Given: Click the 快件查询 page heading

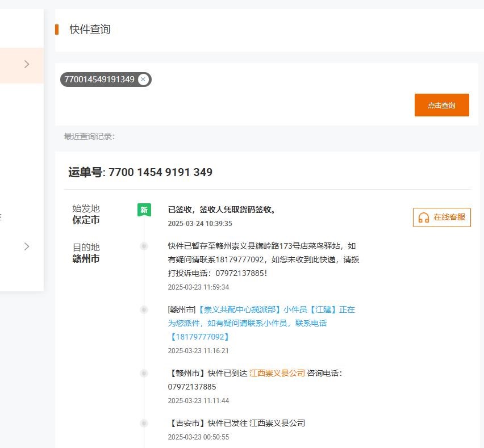Looking at the screenshot, I should 90,30.
